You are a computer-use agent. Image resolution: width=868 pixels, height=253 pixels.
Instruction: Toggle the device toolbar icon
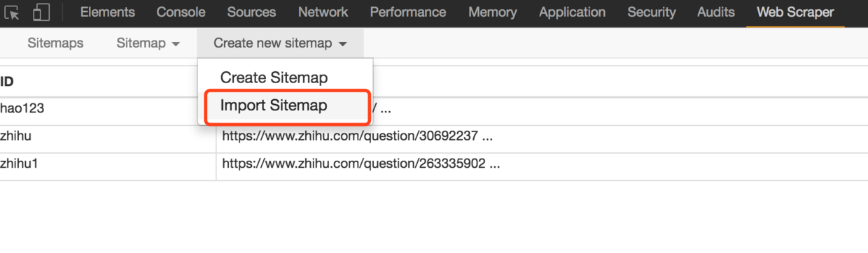click(x=41, y=13)
